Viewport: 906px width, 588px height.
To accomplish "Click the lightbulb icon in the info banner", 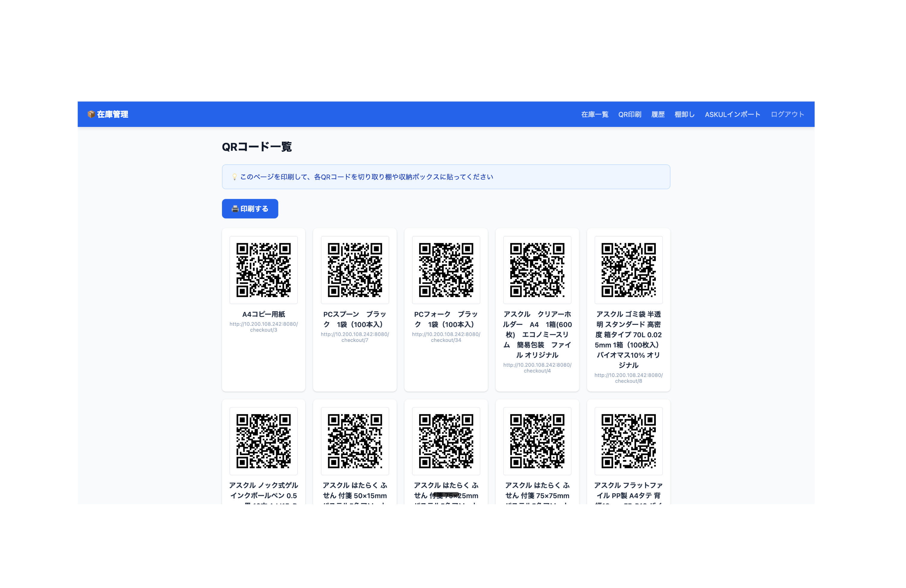I will pos(235,177).
